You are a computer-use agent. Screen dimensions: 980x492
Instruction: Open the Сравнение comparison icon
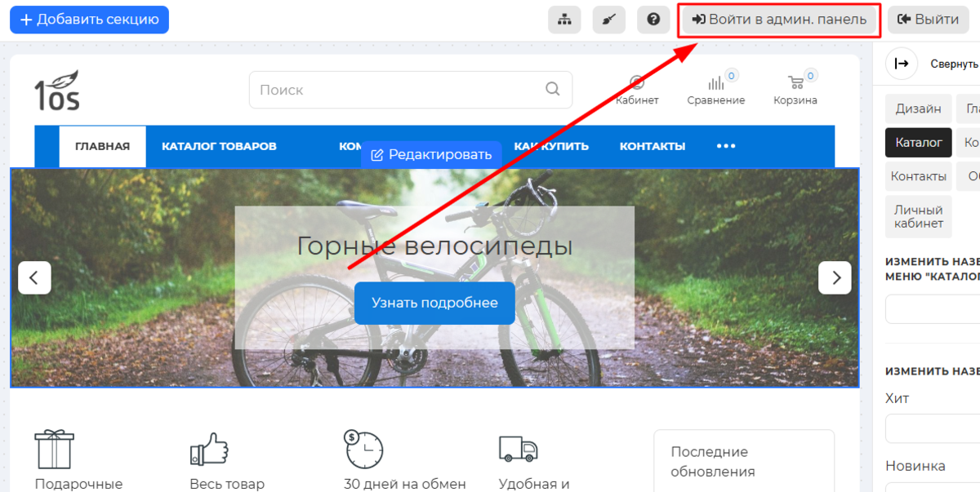715,83
